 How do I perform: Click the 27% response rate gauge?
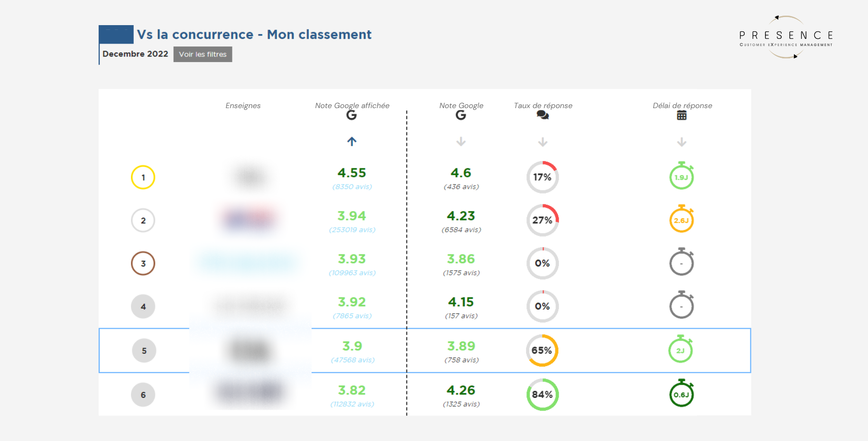coord(543,220)
